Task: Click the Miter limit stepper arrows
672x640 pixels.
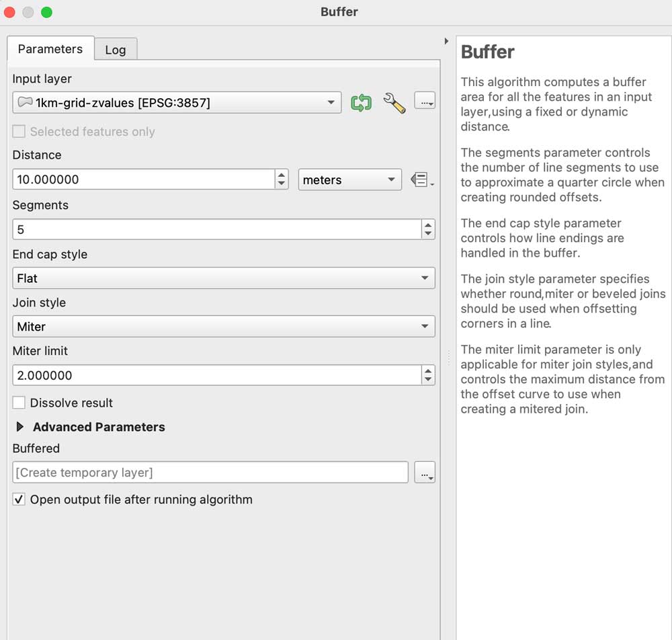Action: [428, 375]
